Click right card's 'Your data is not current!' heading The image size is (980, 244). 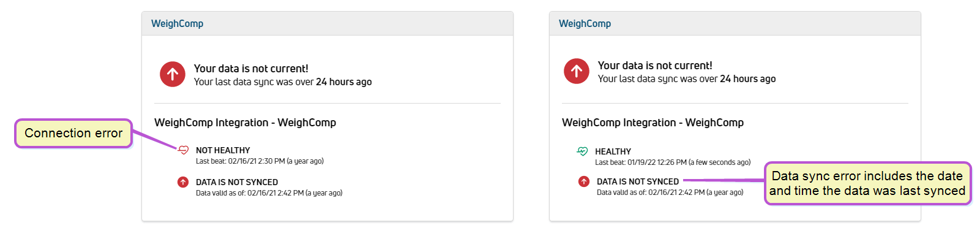tap(655, 66)
